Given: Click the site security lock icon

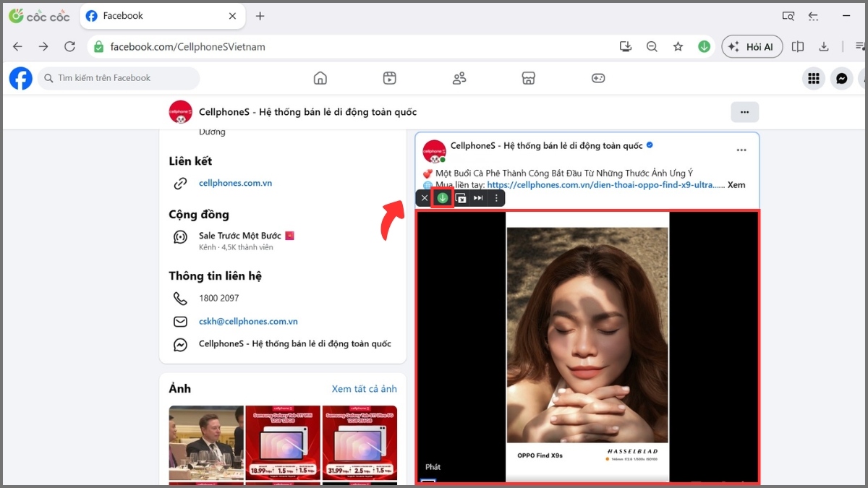Looking at the screenshot, I should click(x=99, y=47).
